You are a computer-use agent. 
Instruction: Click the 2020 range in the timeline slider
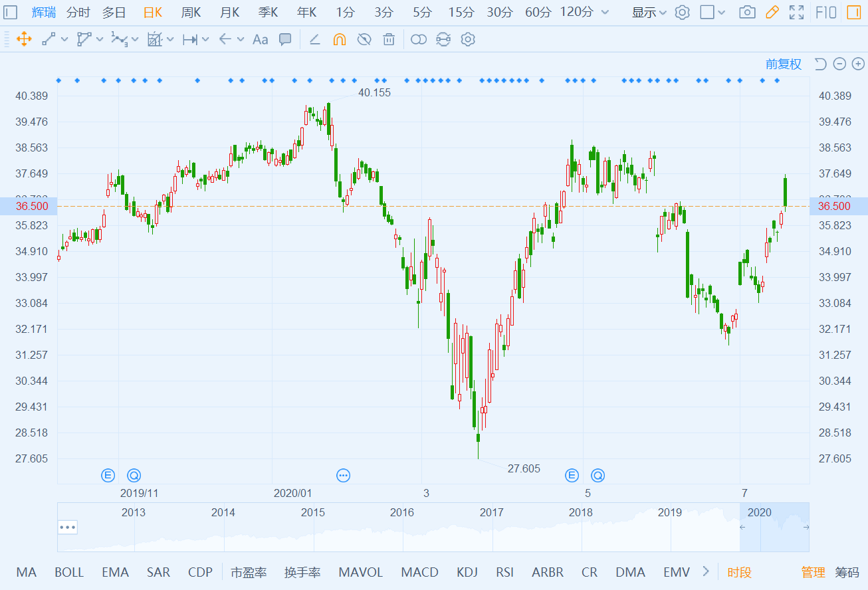coord(760,512)
